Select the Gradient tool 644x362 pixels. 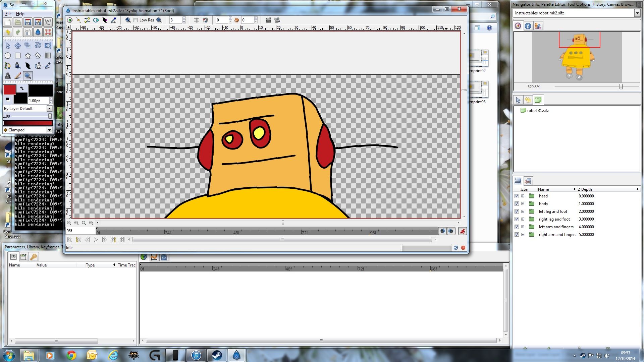(x=48, y=56)
